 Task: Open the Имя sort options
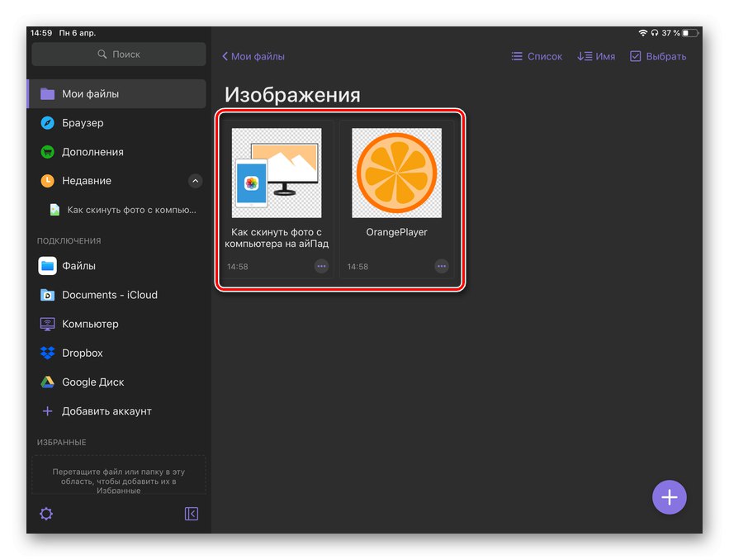(x=596, y=56)
